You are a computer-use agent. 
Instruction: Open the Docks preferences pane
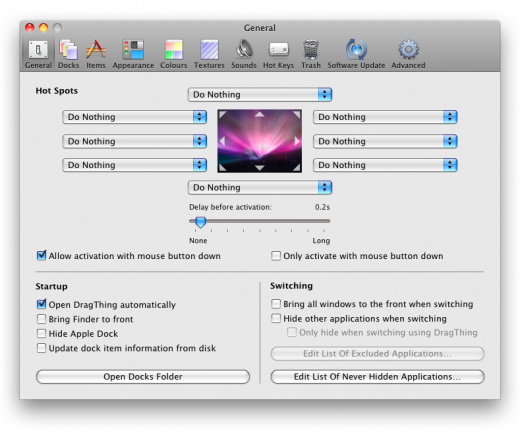[68, 54]
